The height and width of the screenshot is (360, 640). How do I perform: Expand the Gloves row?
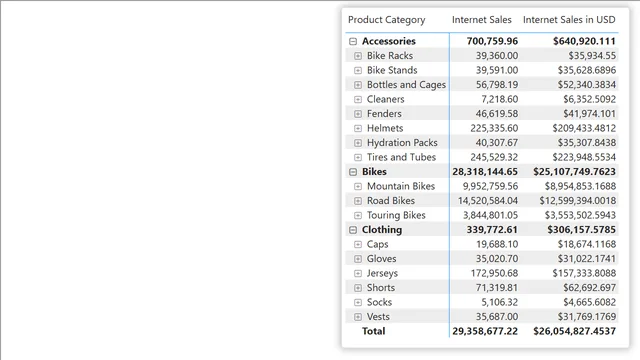click(x=358, y=259)
